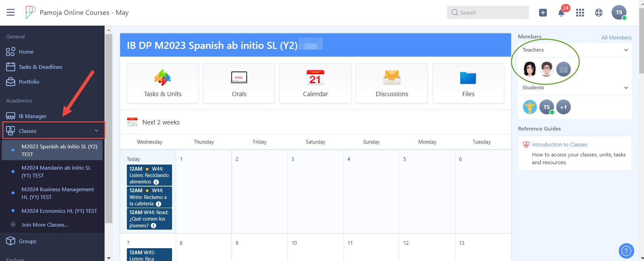Collapse the Teachers members section
This screenshot has width=644, height=261.
(626, 50)
